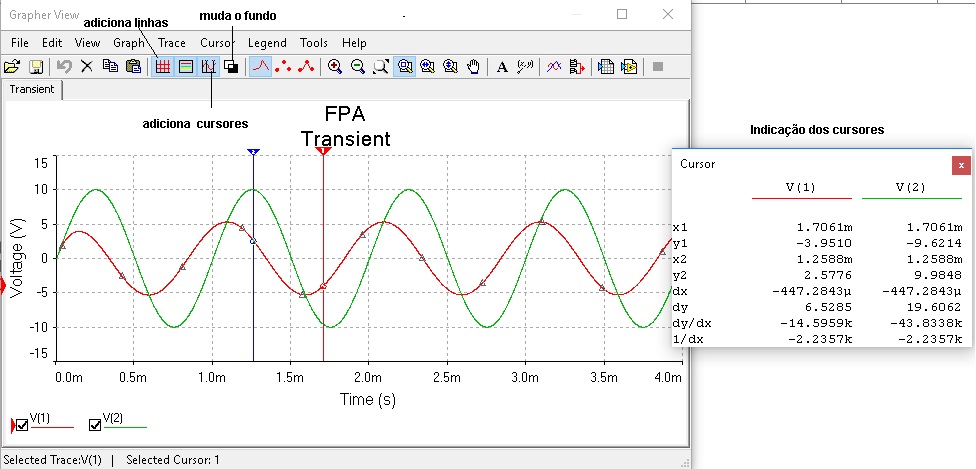Click the save floppy disk icon
Image resolution: width=976 pixels, height=469 pixels.
pyautogui.click(x=36, y=67)
